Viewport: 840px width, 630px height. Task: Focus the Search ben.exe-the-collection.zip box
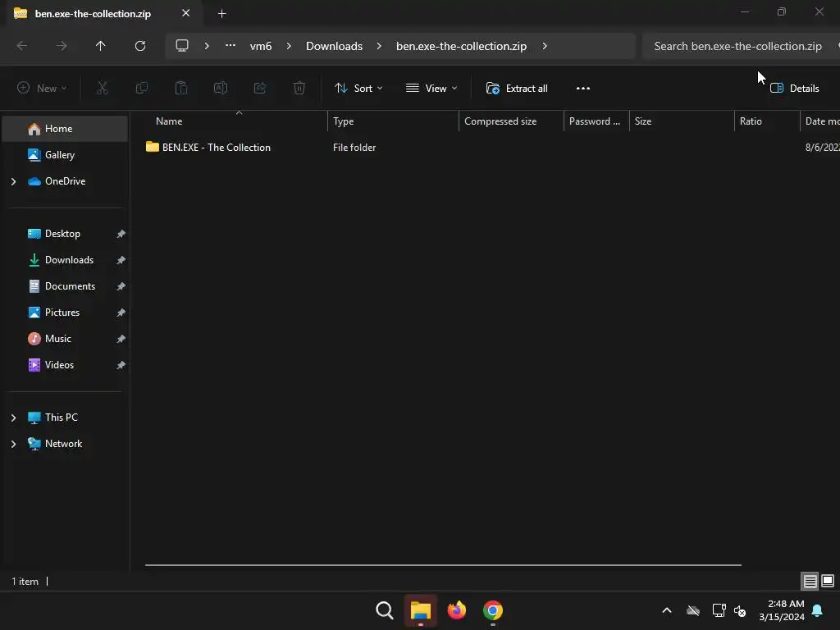(742, 46)
